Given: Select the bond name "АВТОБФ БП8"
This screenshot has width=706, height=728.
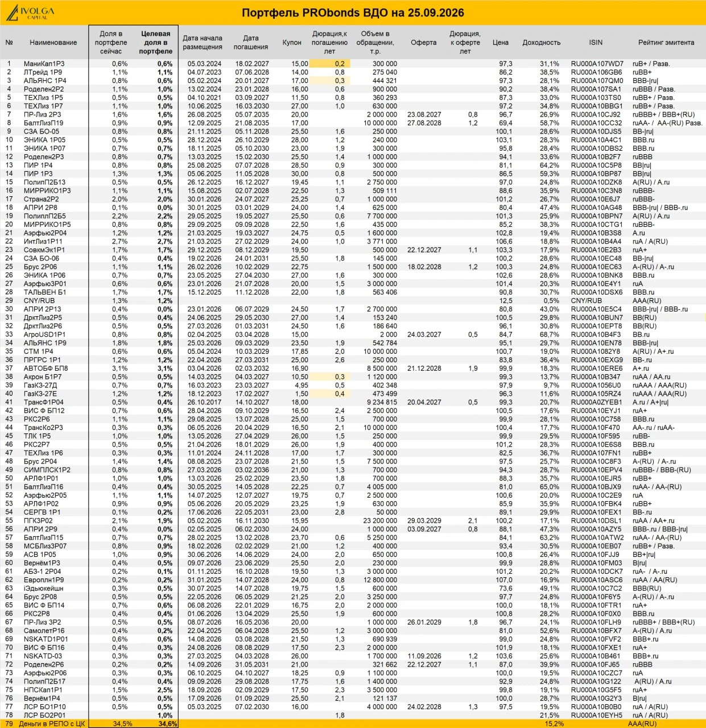Looking at the screenshot, I should coord(46,368).
